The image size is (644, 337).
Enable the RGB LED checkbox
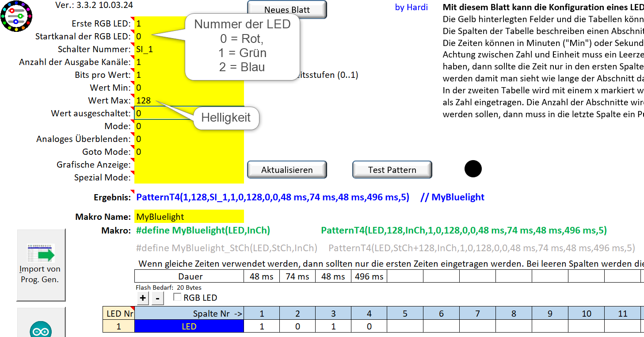click(178, 298)
